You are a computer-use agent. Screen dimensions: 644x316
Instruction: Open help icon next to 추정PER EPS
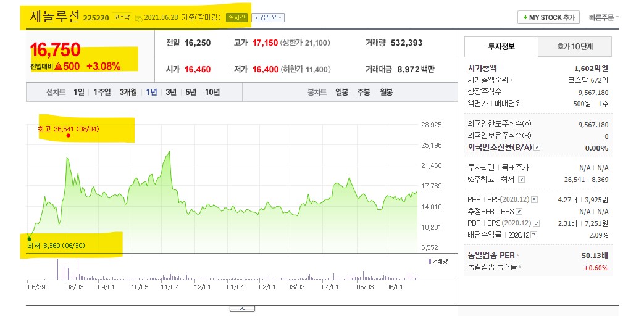pyautogui.click(x=519, y=212)
